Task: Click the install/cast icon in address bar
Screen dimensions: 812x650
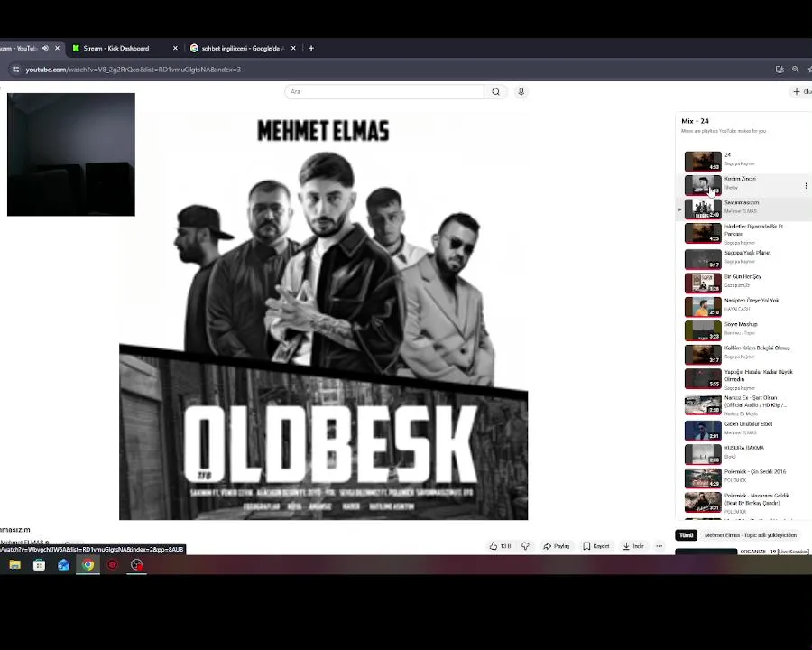Action: click(780, 70)
